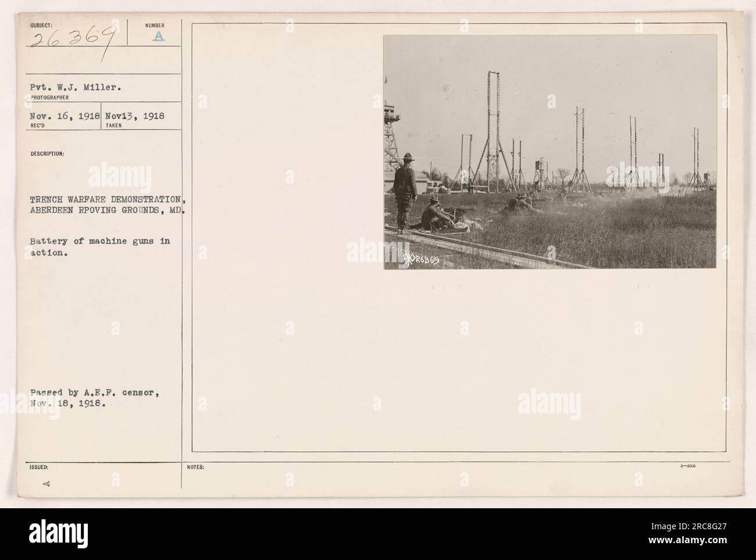Viewport: 756px width, 560px height.
Task: Select 'Battery of machine guns in' line
Action: pos(100,241)
